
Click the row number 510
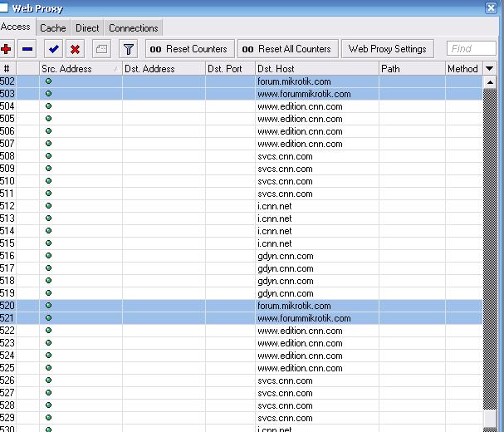(x=7, y=181)
